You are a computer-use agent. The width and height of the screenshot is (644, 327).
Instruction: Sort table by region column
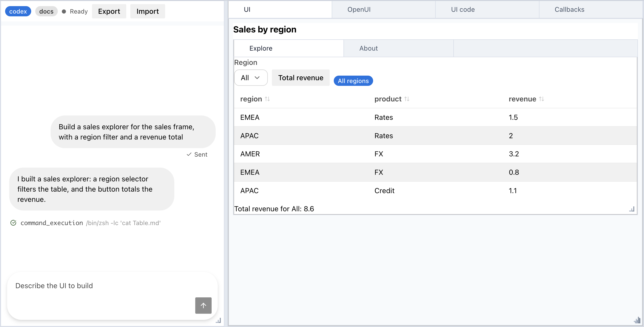click(x=267, y=99)
